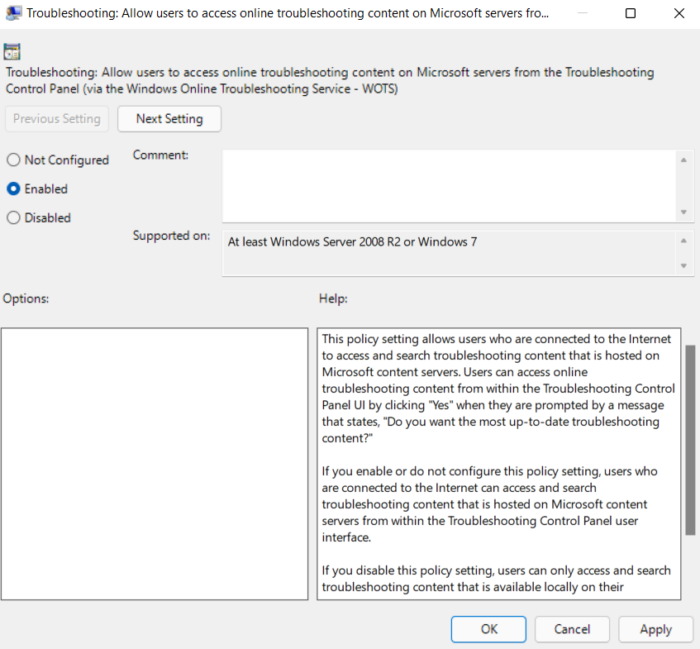Maximize the policy setting window
Screen dimensions: 700x649
(x=630, y=14)
